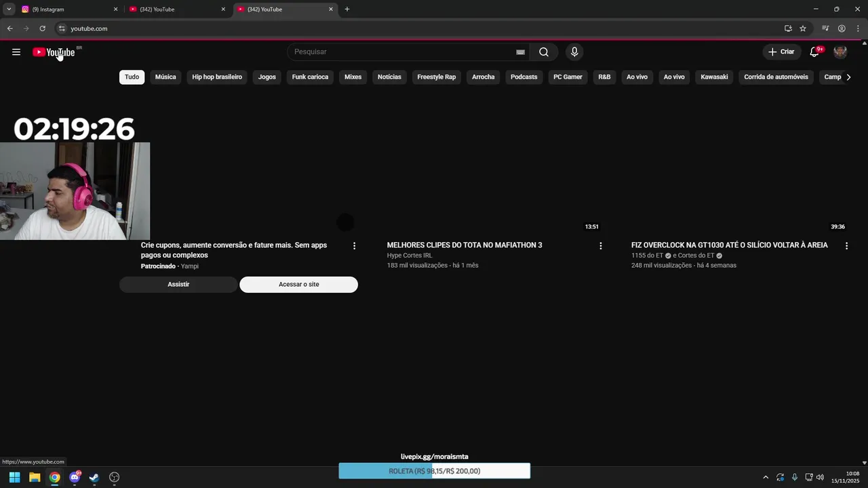The image size is (868, 488).
Task: Select the Hip hop brasileiro chip
Action: tap(217, 77)
